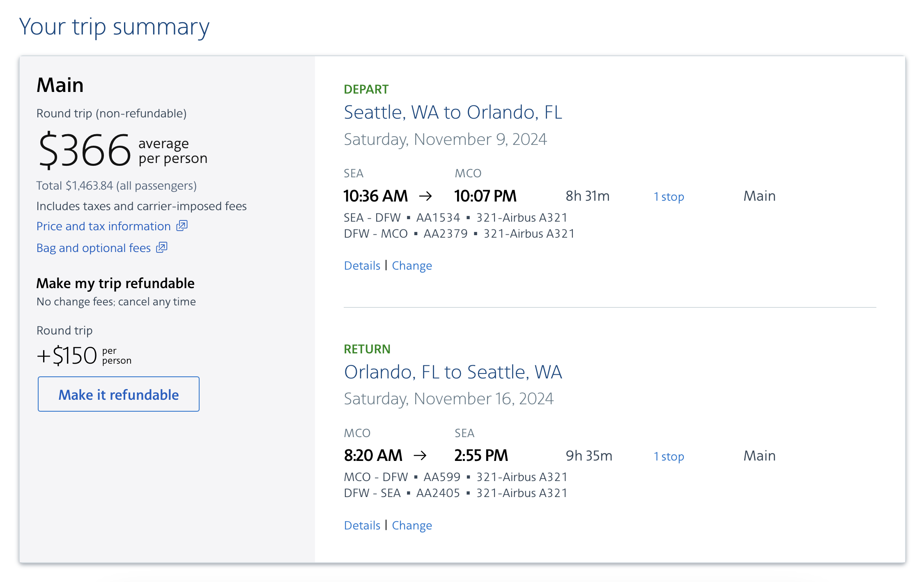View Details for the return Orlando to Seattle flight

362,525
